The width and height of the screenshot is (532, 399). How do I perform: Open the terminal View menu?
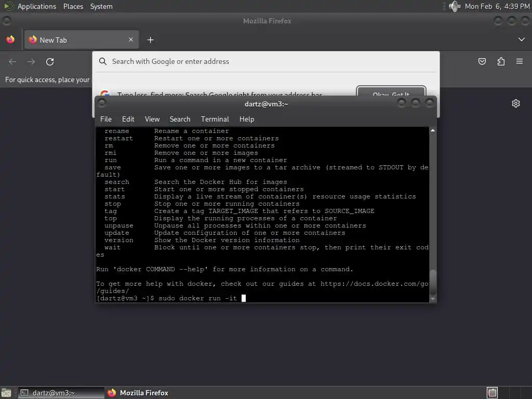click(152, 119)
